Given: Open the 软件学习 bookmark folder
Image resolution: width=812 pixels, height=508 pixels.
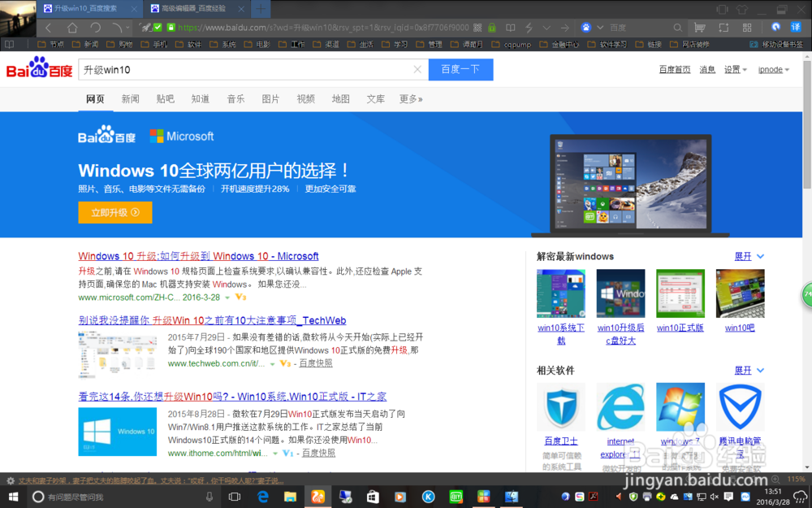Looking at the screenshot, I should [607, 45].
